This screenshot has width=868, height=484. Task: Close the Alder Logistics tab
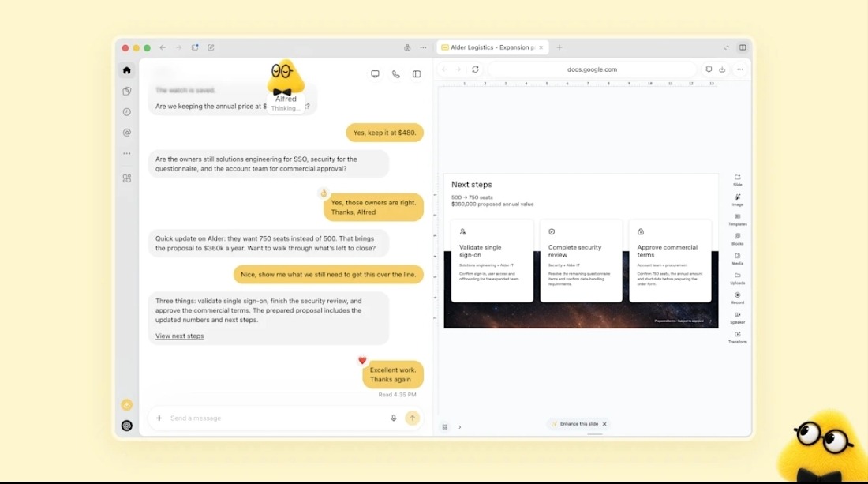tap(541, 47)
